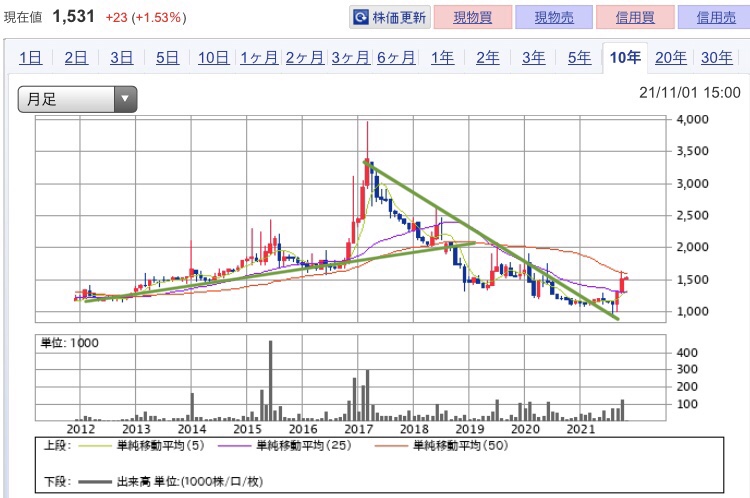Image resolution: width=750 pixels, height=498 pixels.
Task: Click the 現在値 label
Action: [x=23, y=18]
